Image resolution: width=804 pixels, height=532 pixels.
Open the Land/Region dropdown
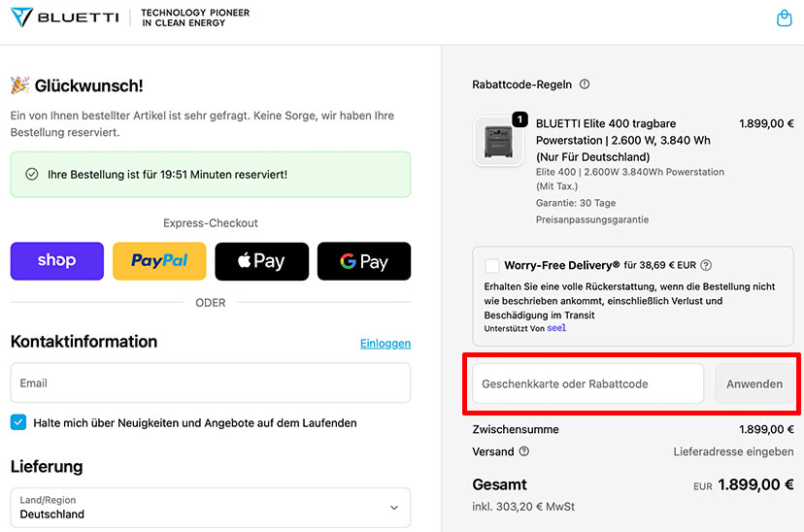click(x=211, y=508)
